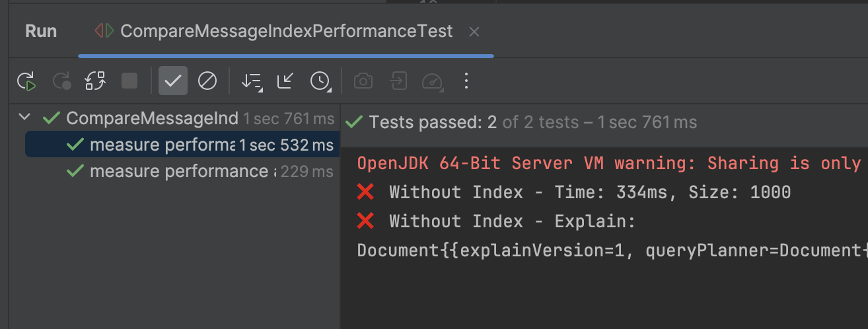868x329 pixels.
Task: Click the camera Dump Threads icon
Action: [x=363, y=81]
